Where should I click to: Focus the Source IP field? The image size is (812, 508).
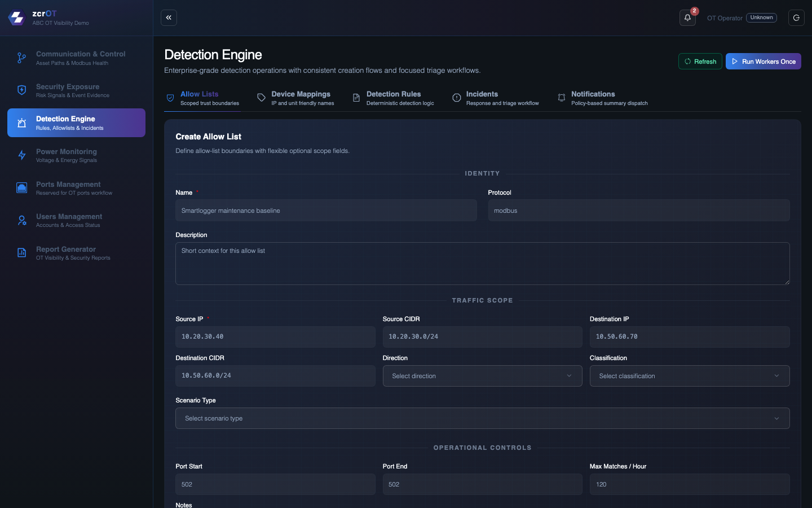(x=275, y=337)
